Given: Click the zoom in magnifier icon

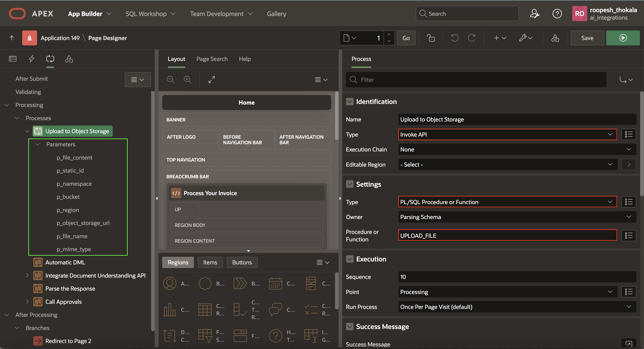Looking at the screenshot, I should point(187,79).
